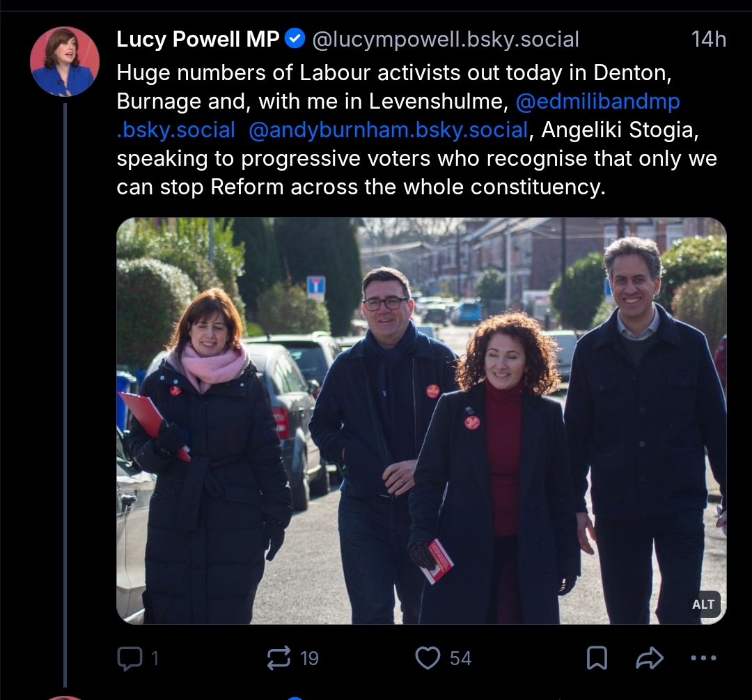
Task: Share the post via arrow icon
Action: pos(650,658)
